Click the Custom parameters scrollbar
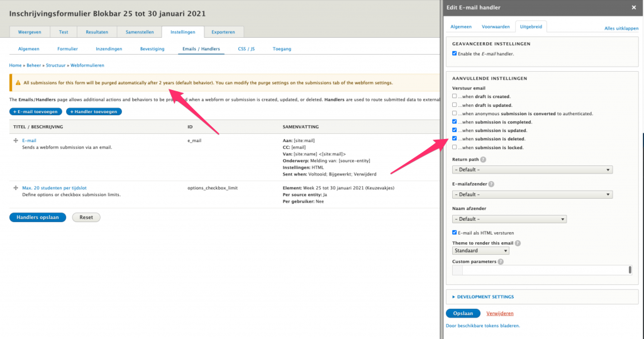 (630, 270)
